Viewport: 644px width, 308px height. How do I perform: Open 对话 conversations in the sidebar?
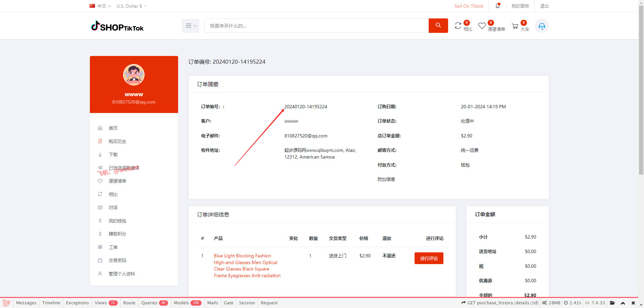tap(113, 208)
